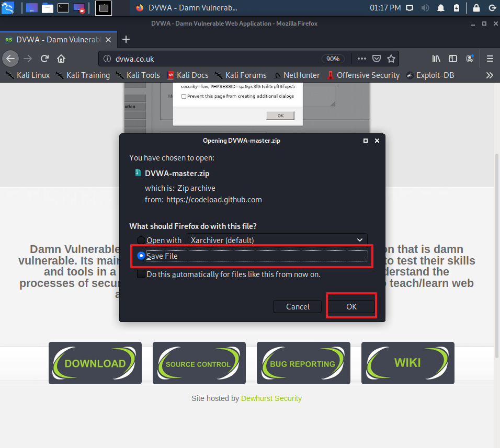Open the BUG REPORTING banner button

(x=303, y=363)
